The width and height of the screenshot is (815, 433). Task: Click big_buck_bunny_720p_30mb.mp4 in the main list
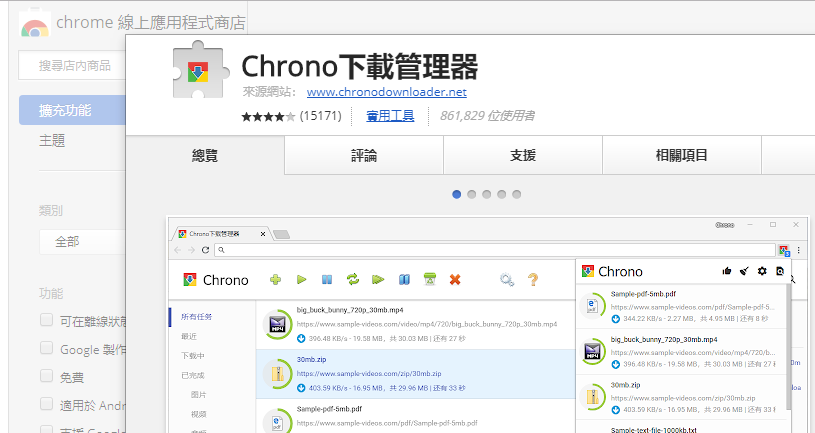click(350, 310)
